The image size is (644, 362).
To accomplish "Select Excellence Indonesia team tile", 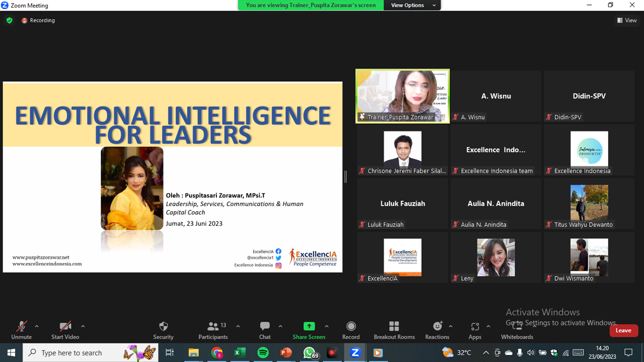I will [x=496, y=150].
